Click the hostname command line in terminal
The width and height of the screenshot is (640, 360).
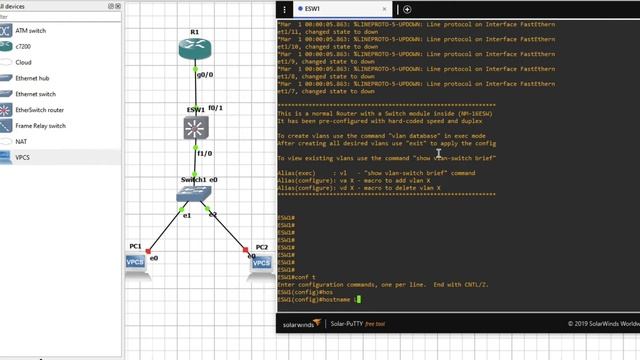pyautogui.click(x=319, y=300)
